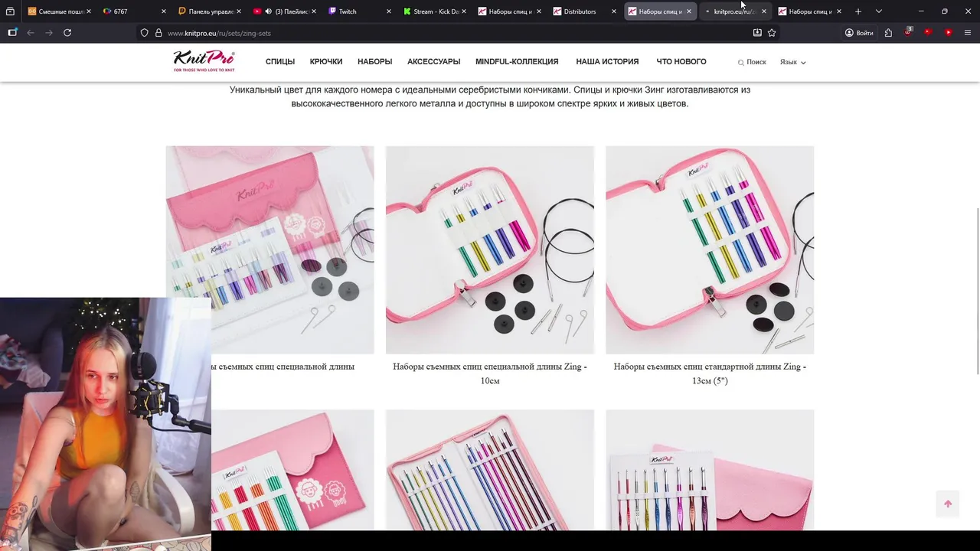This screenshot has height=551, width=980.
Task: Open the Zing 10см set product image
Action: tap(490, 250)
